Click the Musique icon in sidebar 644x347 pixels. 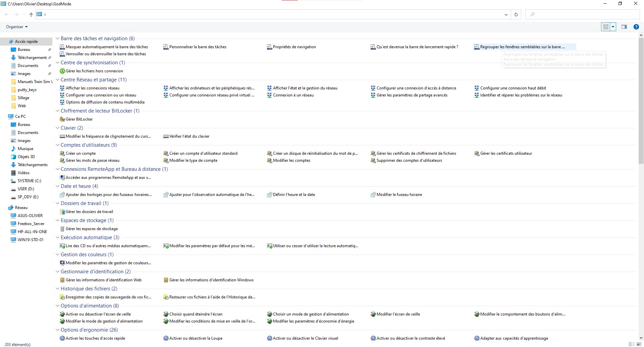point(13,149)
